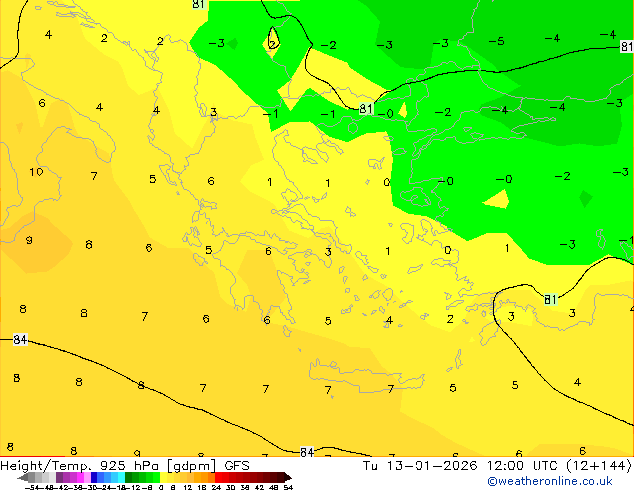Click the dark maroon arrow end of legend

pos(288,477)
